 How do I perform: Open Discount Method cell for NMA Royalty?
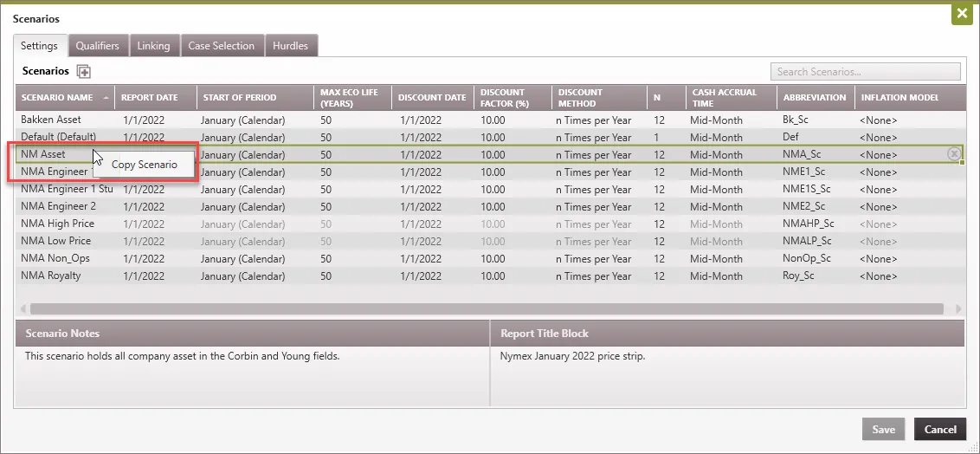click(x=593, y=276)
